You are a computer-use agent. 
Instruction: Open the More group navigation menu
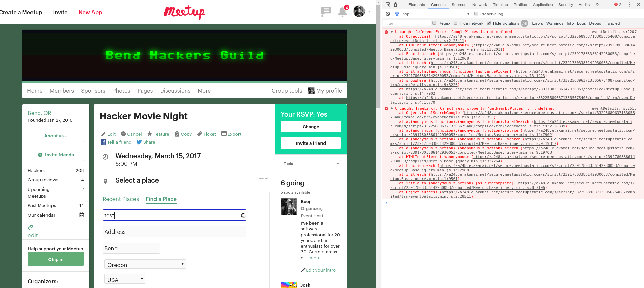click(x=204, y=91)
